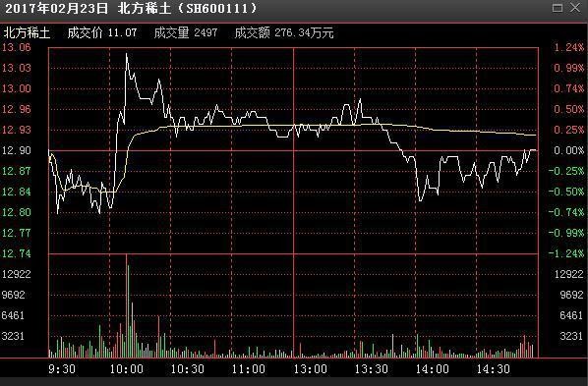
Task: Click the 12.74 lowest price label
Action: (17, 253)
